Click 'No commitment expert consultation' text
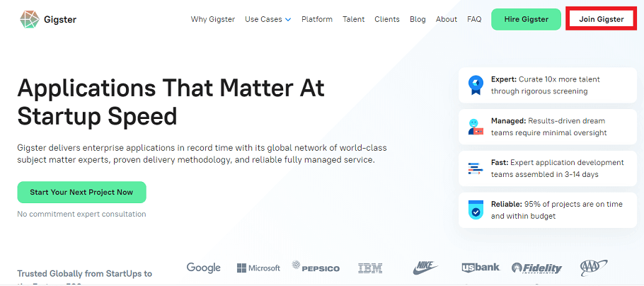 pos(81,214)
